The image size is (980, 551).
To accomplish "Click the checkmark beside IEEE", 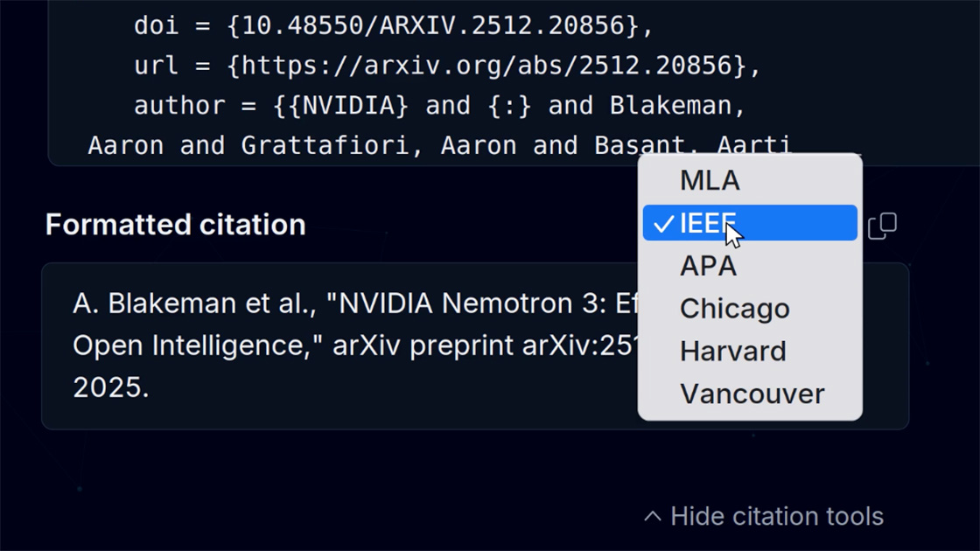I will (x=664, y=224).
